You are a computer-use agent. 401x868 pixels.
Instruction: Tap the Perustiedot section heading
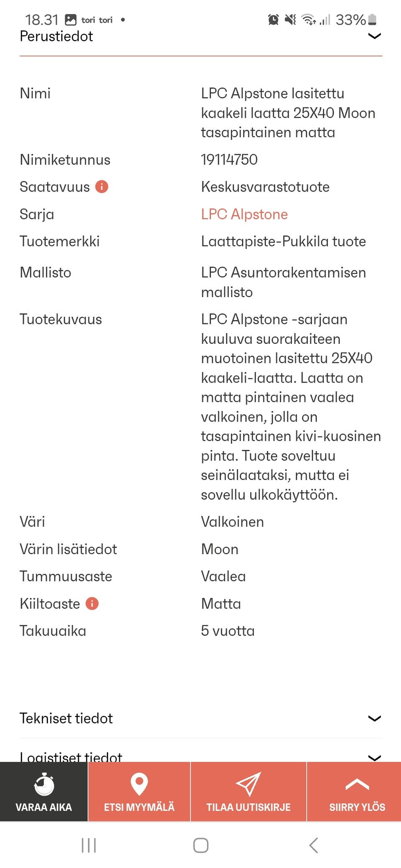point(56,36)
